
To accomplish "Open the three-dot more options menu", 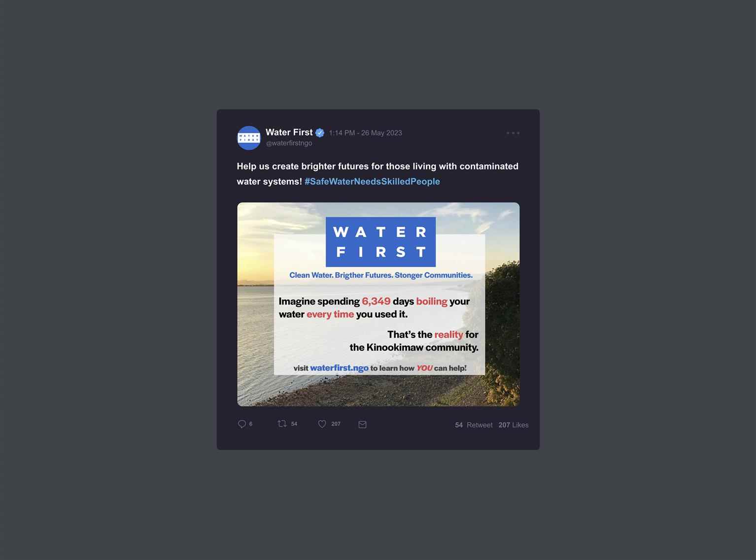I will pos(513,133).
